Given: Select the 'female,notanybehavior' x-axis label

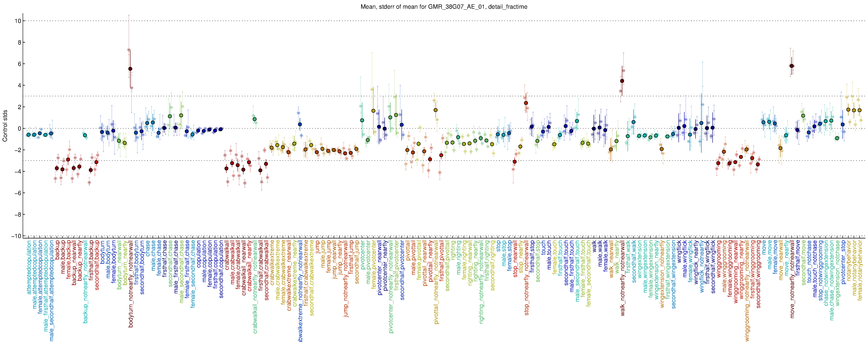Looking at the screenshot, I should 860,270.
